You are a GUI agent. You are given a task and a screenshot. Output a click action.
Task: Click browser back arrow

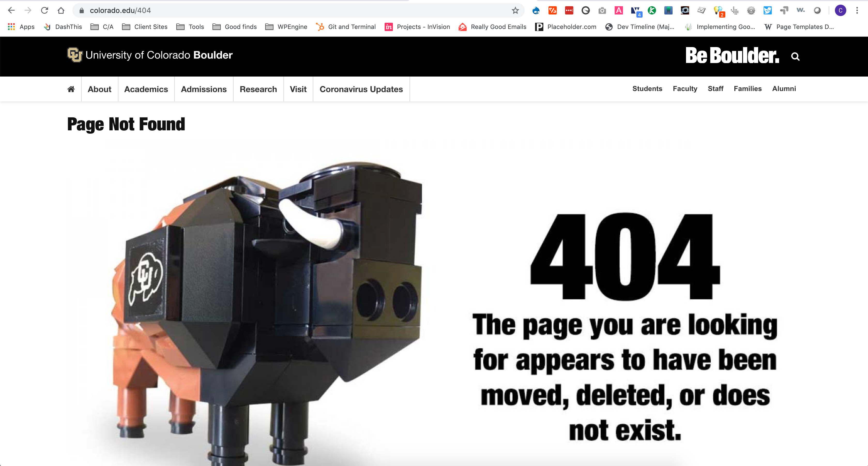[x=11, y=10]
